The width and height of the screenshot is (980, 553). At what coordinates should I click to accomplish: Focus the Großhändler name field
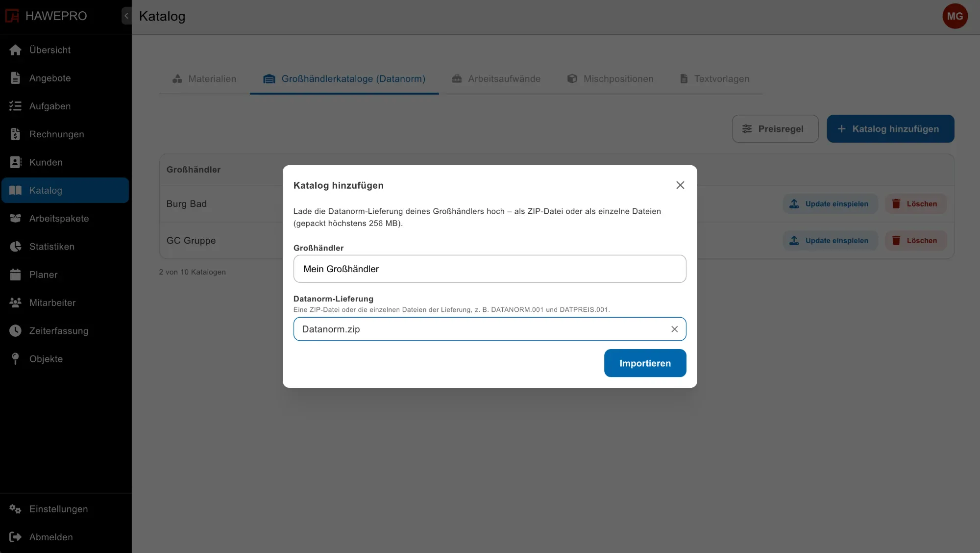click(490, 269)
